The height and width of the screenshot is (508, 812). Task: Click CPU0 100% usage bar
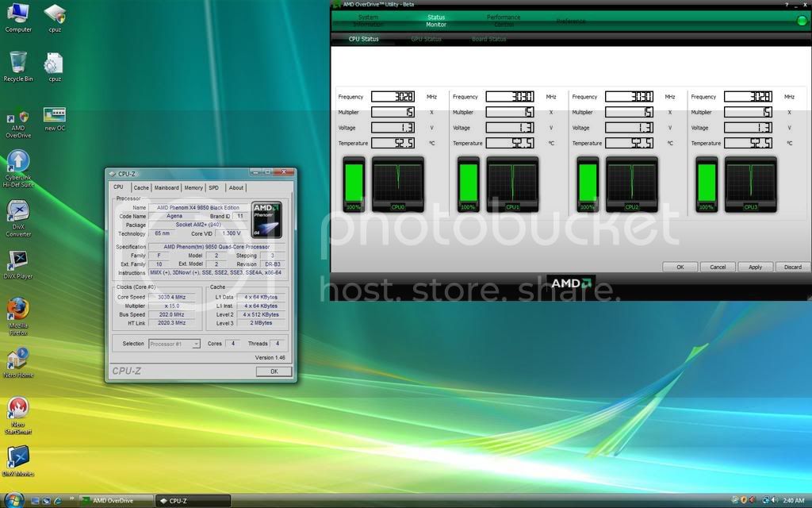[x=354, y=184]
